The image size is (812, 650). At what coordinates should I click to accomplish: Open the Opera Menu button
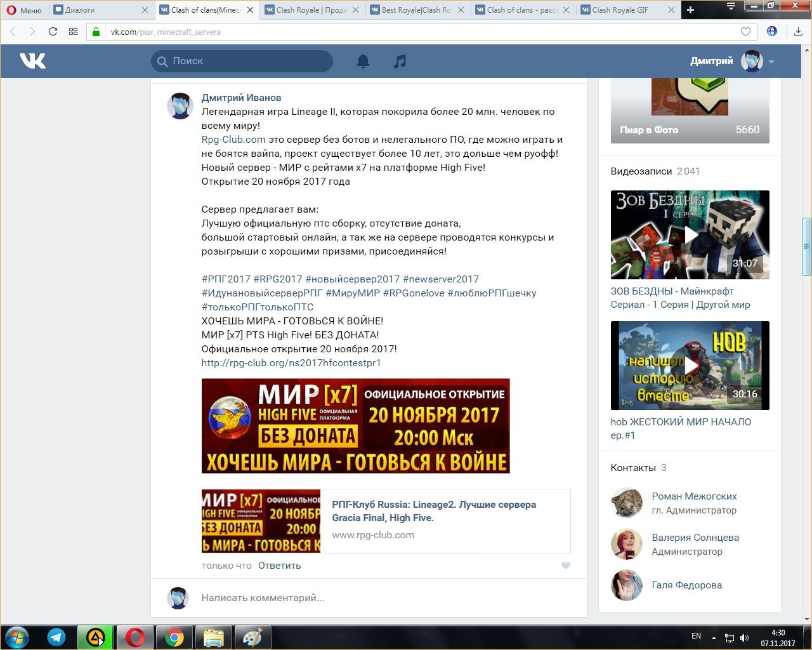[24, 10]
